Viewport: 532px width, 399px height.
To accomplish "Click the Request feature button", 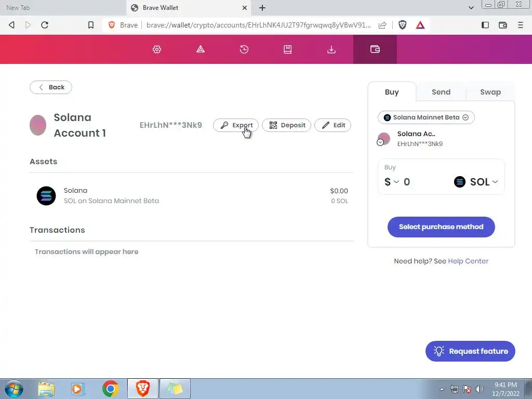I will [x=470, y=351].
